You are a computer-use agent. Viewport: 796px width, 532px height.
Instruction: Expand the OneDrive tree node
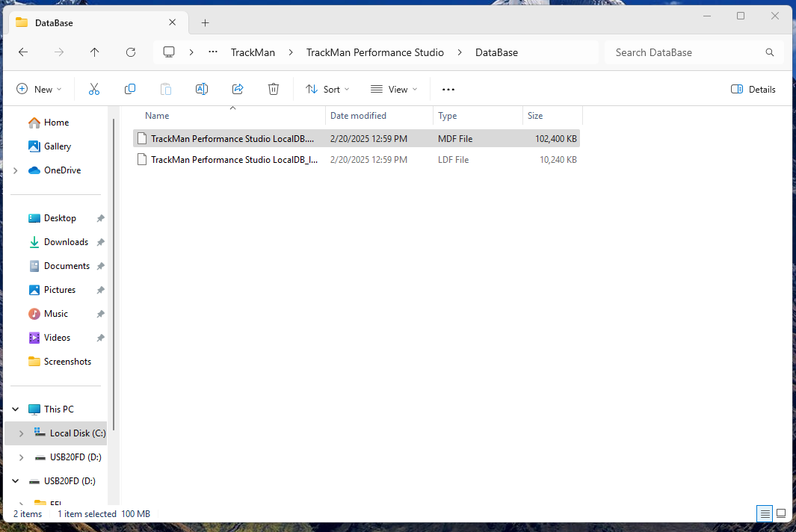click(x=16, y=170)
